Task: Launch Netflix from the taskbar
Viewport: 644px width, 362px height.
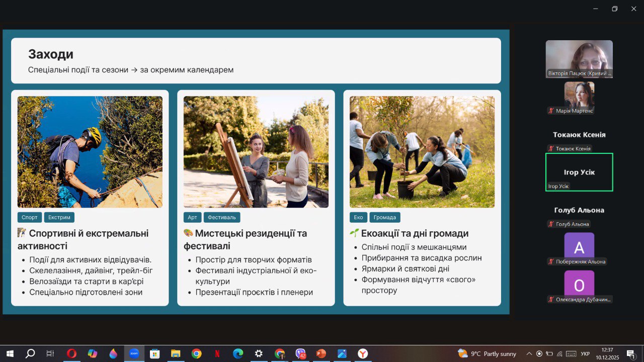Action: pos(217,353)
